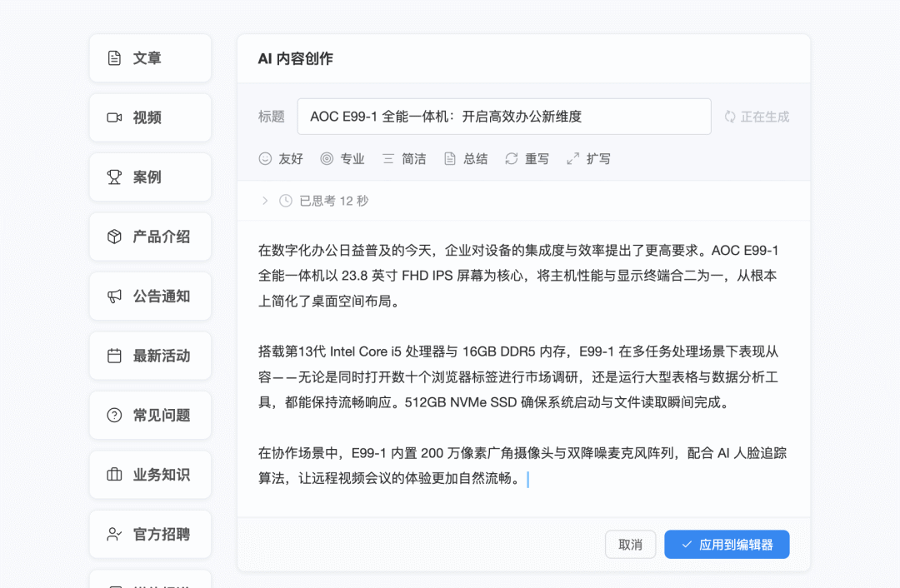900x588 pixels.
Task: Open the 官方招聘 category
Action: pyautogui.click(x=150, y=534)
